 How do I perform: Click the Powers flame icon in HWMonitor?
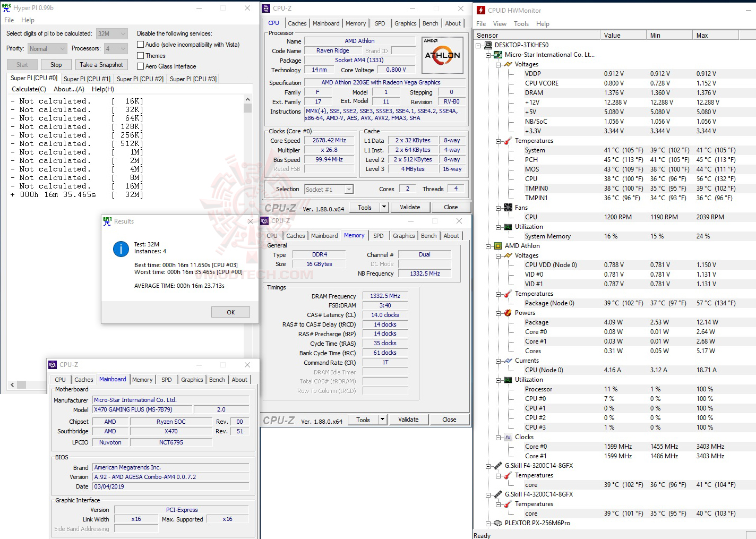[x=508, y=313]
